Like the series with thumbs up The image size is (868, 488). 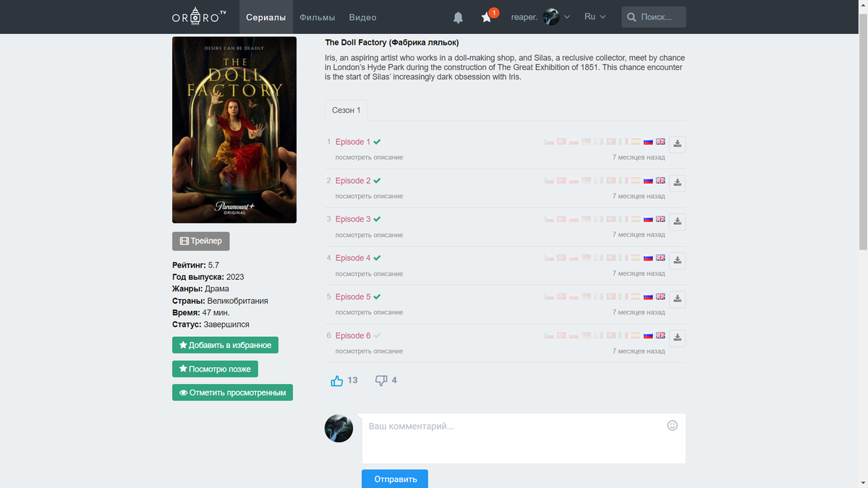337,380
